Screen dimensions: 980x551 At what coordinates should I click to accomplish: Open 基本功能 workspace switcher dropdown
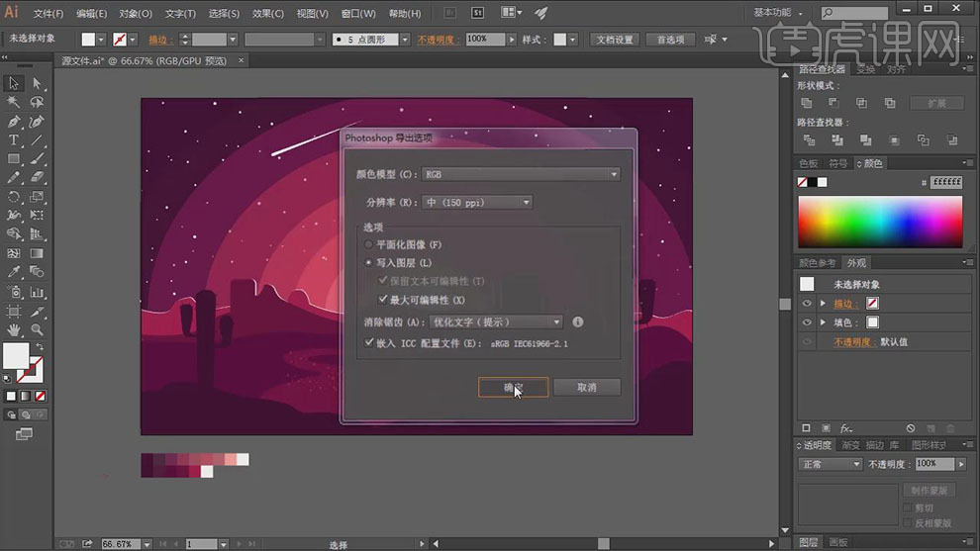tap(777, 13)
